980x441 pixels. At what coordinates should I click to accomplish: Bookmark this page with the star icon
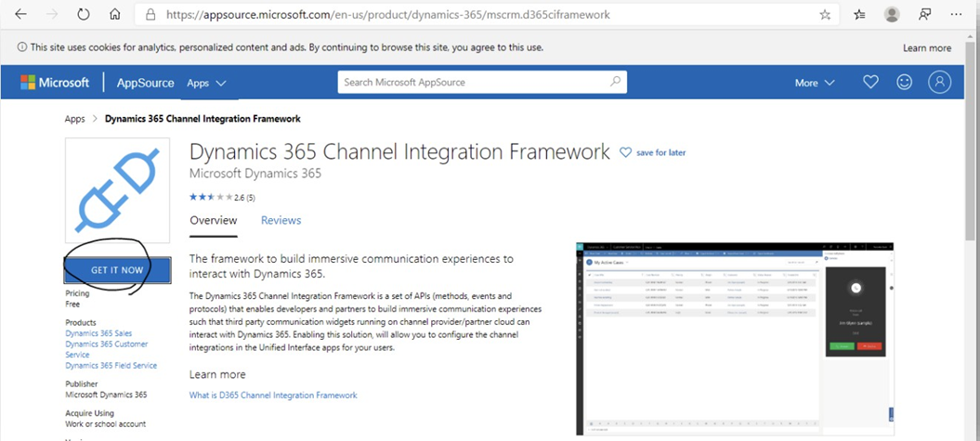(x=825, y=14)
